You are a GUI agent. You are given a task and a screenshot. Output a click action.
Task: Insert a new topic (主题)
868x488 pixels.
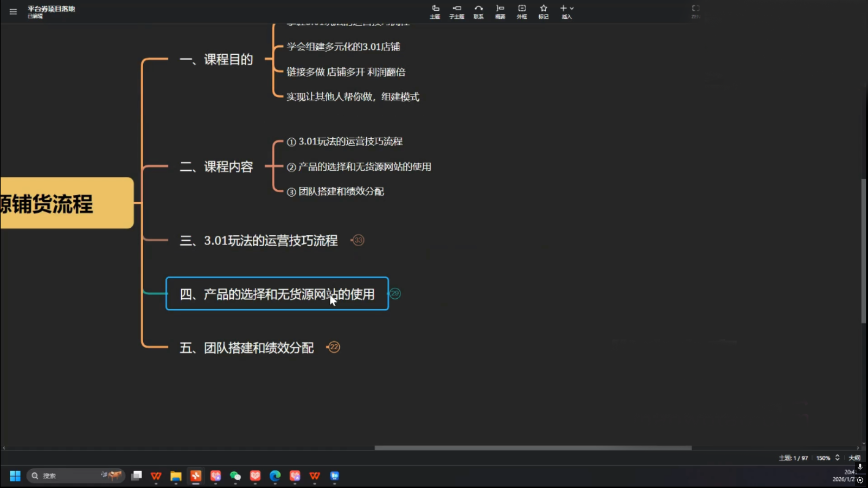click(436, 12)
